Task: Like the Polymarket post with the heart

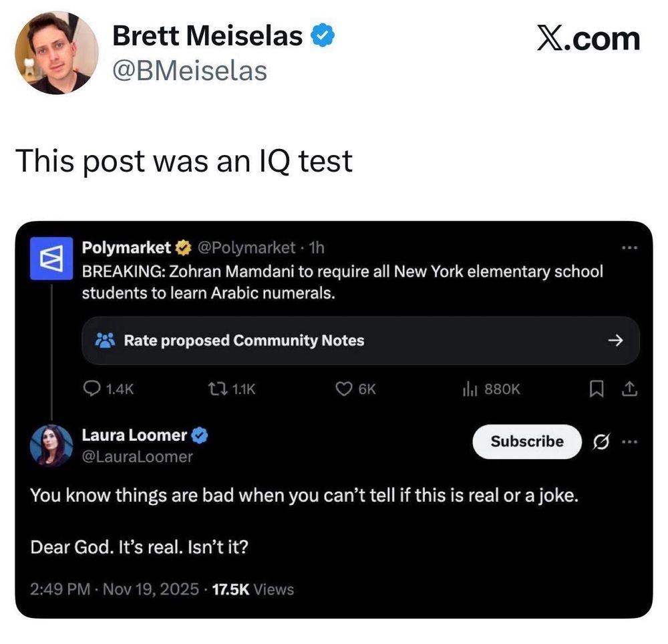Action: (x=343, y=389)
